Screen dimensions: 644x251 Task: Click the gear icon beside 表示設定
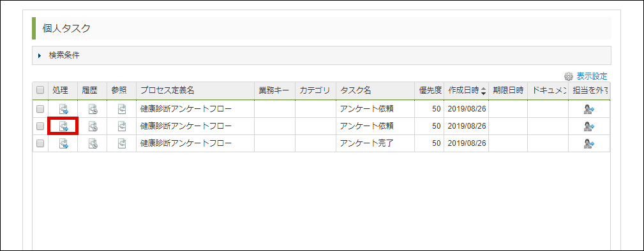[x=569, y=76]
